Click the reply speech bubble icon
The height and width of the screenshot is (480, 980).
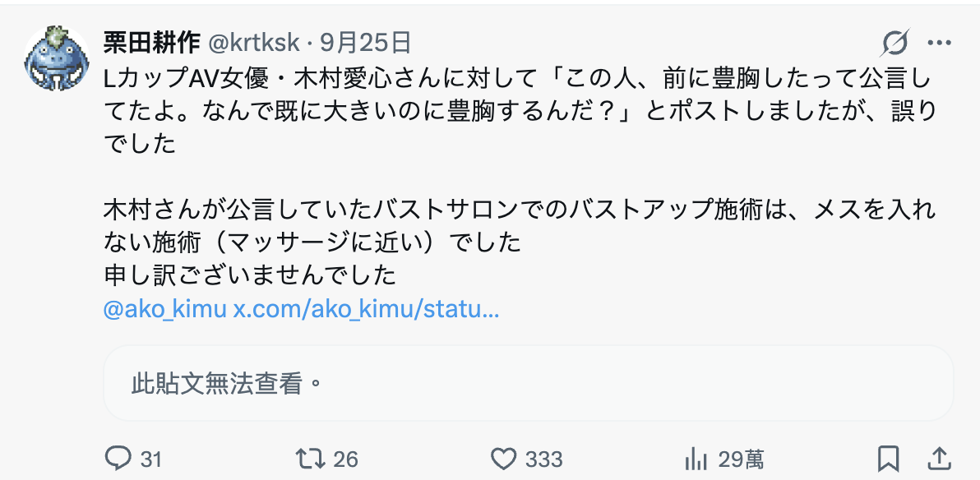pyautogui.click(x=117, y=459)
